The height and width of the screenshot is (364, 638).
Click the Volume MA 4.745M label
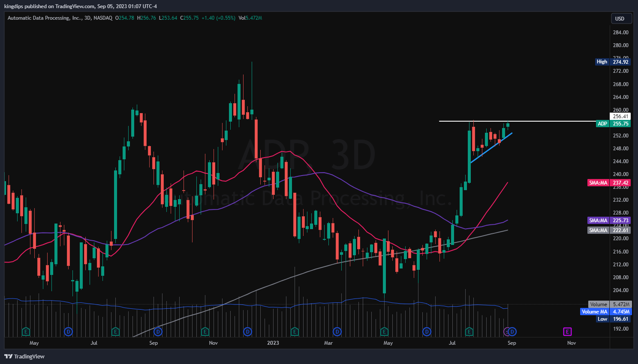(x=605, y=312)
